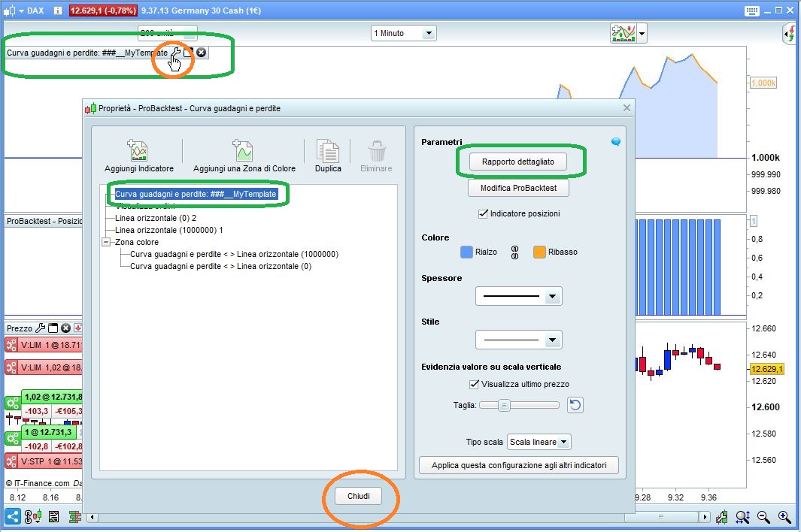Click wrench settings icon of Curva guadagni panel
Screen dimensions: 801x532
pyautogui.click(x=176, y=52)
